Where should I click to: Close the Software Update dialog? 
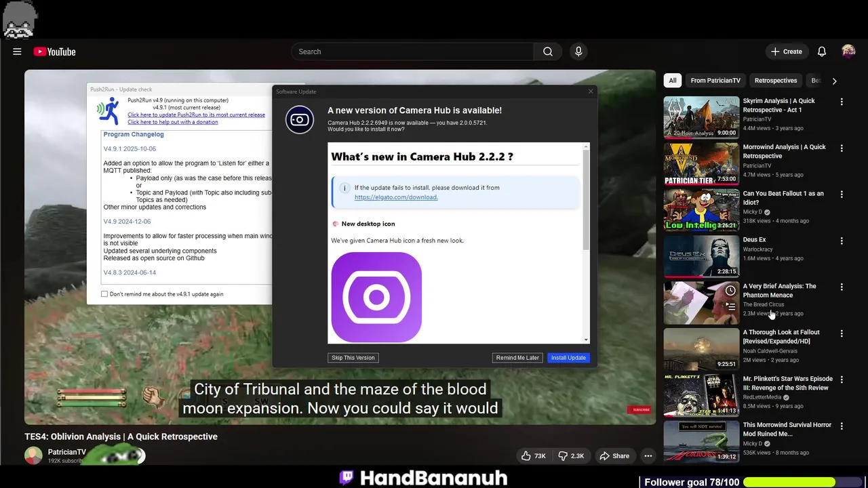coord(591,91)
